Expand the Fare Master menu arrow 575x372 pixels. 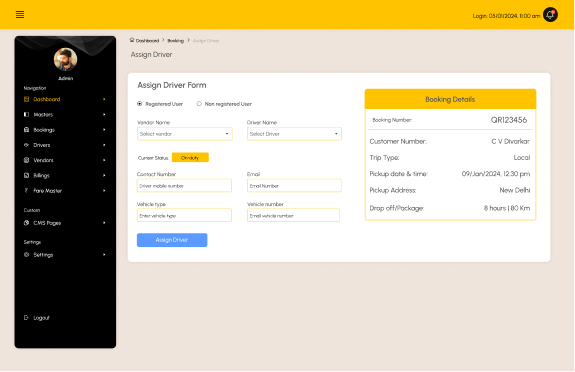click(104, 191)
